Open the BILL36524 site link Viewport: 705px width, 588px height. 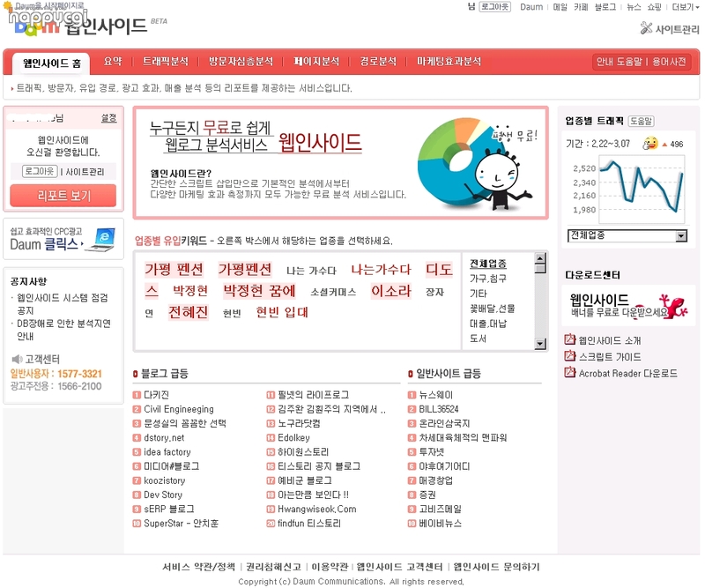pos(438,409)
